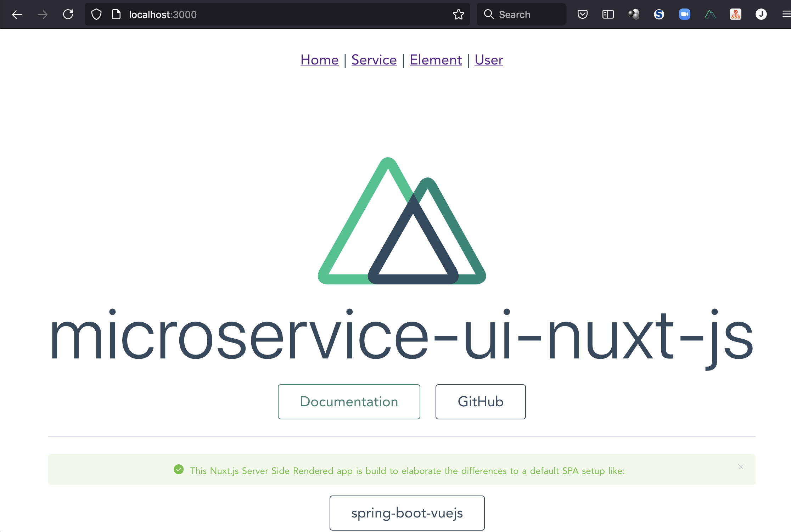Open the Element page link
Image resolution: width=791 pixels, height=532 pixels.
pos(436,60)
